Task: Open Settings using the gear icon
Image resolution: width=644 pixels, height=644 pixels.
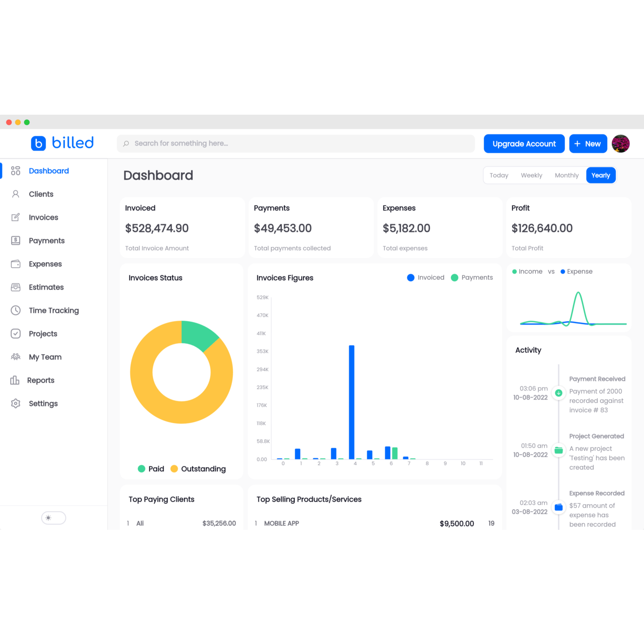Action: click(x=16, y=404)
